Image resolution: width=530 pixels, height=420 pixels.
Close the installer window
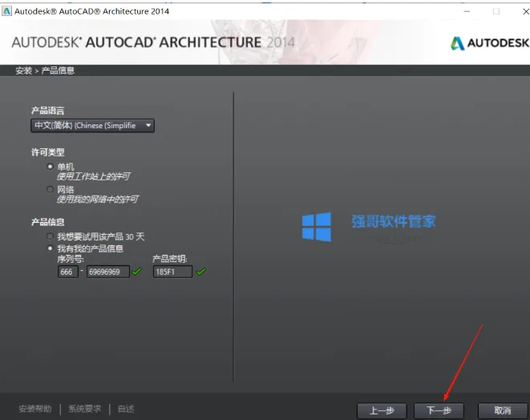click(526, 11)
